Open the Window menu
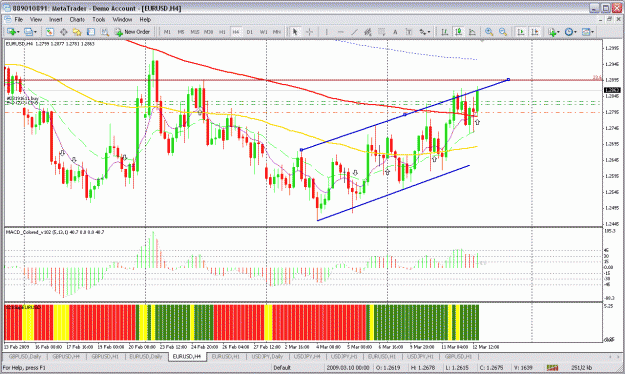The width and height of the screenshot is (625, 374). (122, 19)
